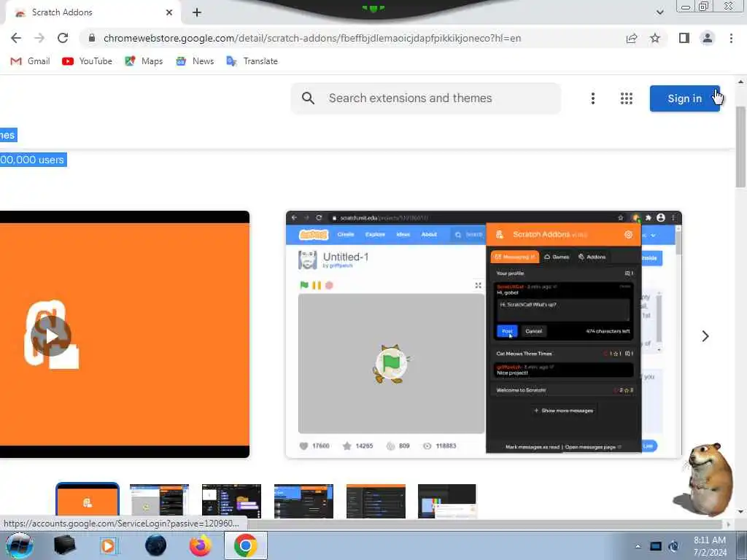The width and height of the screenshot is (747, 560).
Task: Open the taskbar clock and date
Action: (710, 546)
